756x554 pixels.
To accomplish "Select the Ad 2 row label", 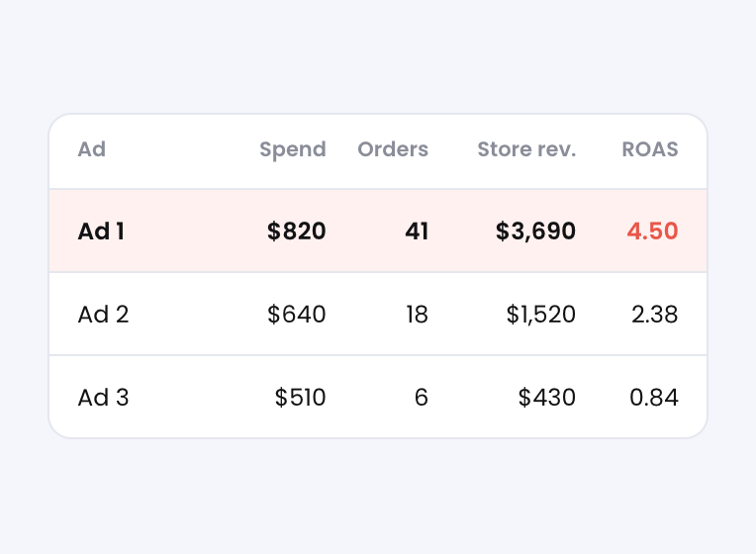I will point(103,315).
